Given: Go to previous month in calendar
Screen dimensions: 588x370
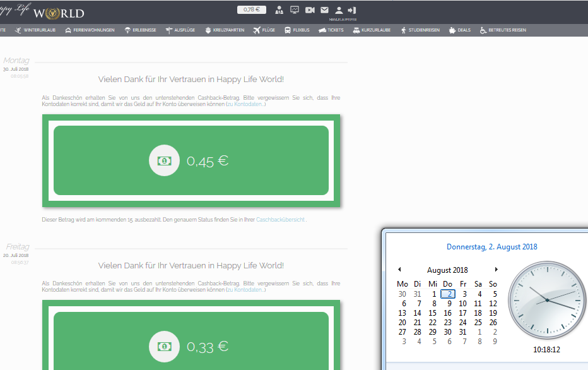Looking at the screenshot, I should 399,270.
